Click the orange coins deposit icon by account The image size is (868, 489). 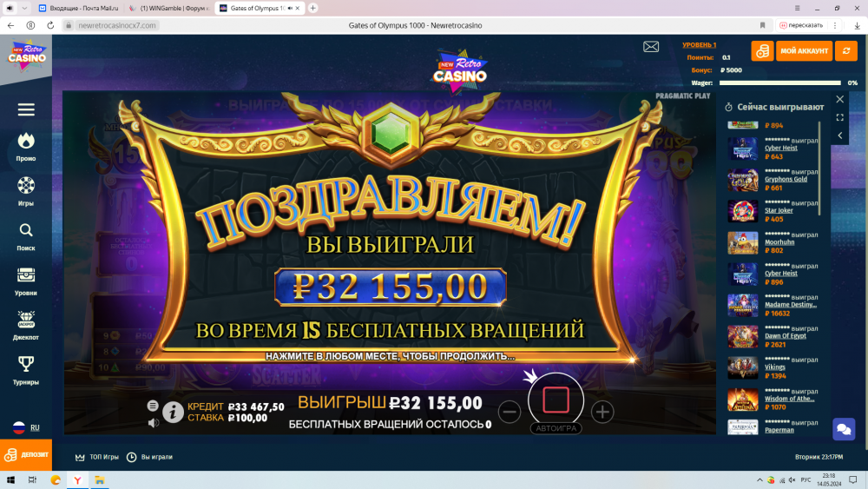click(762, 51)
